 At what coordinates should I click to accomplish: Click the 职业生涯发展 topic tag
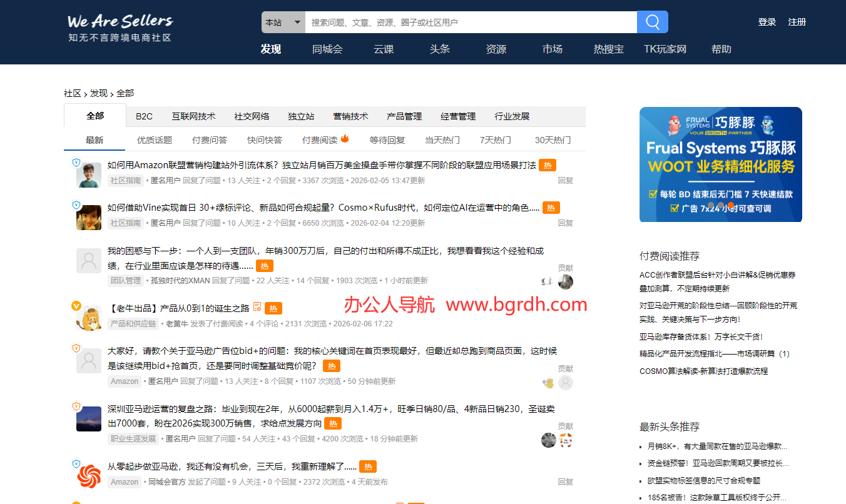[133, 439]
